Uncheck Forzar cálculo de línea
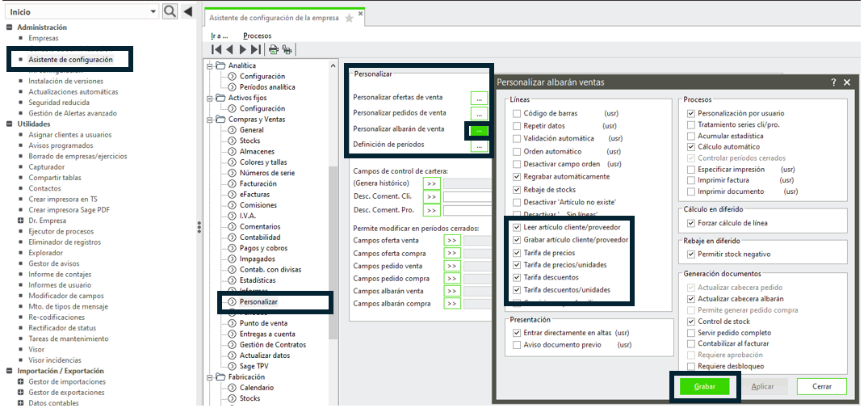 [x=691, y=223]
